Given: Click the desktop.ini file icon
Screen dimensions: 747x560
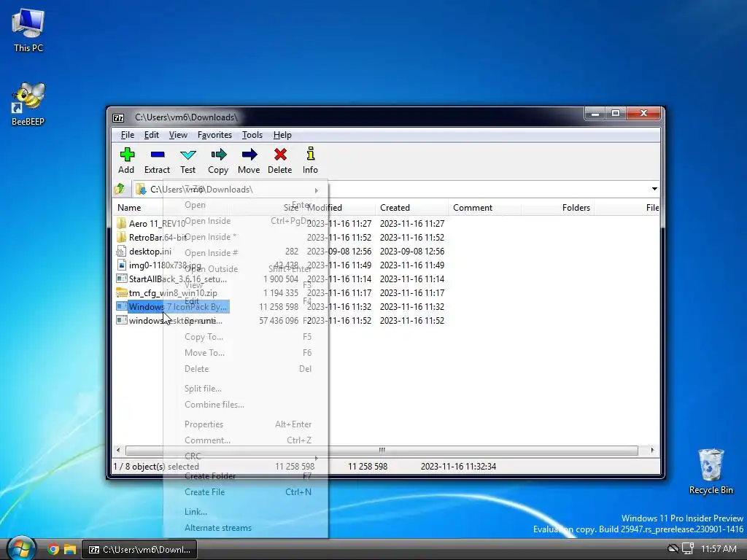Looking at the screenshot, I should (x=122, y=251).
